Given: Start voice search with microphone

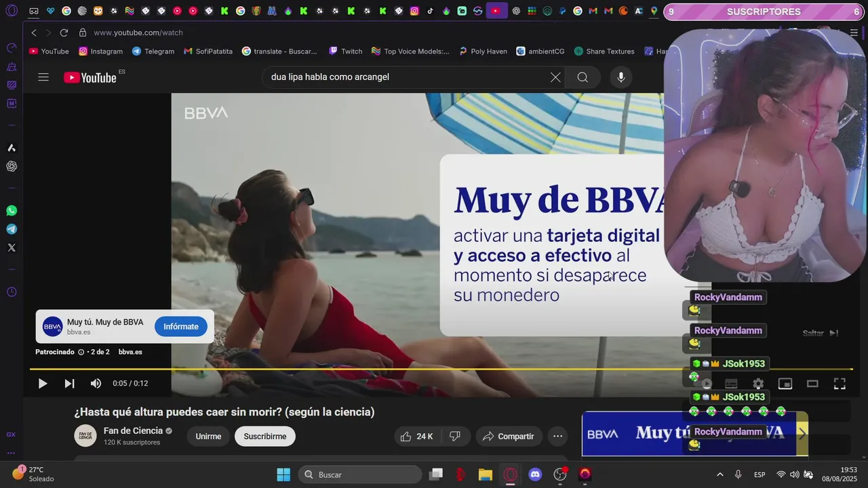Looking at the screenshot, I should click(620, 77).
